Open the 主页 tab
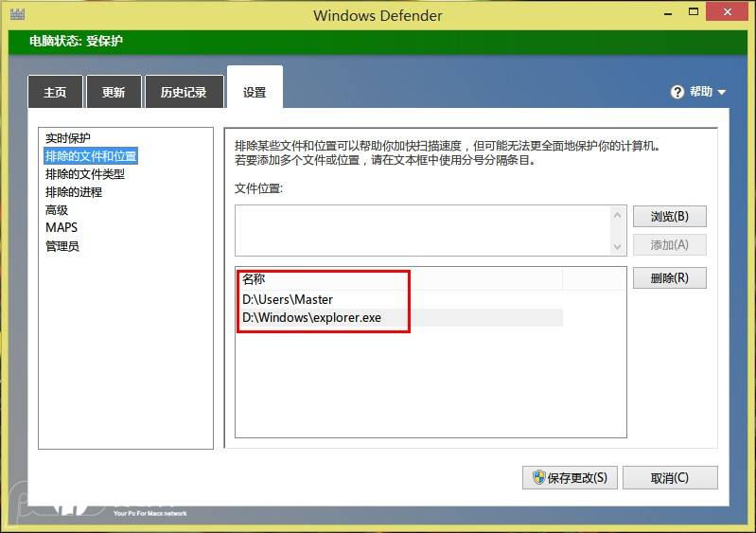This screenshot has width=756, height=533. (56, 92)
